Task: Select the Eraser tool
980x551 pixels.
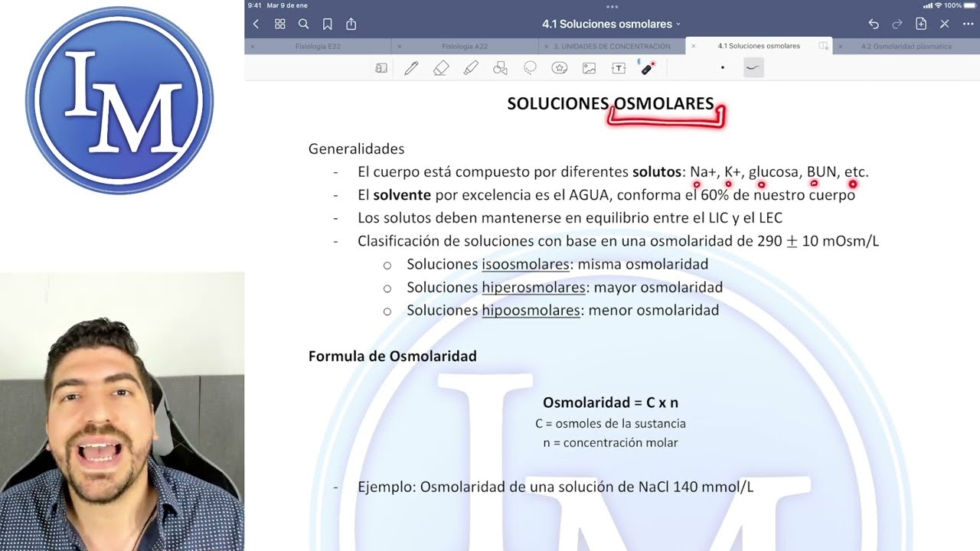Action: point(441,68)
